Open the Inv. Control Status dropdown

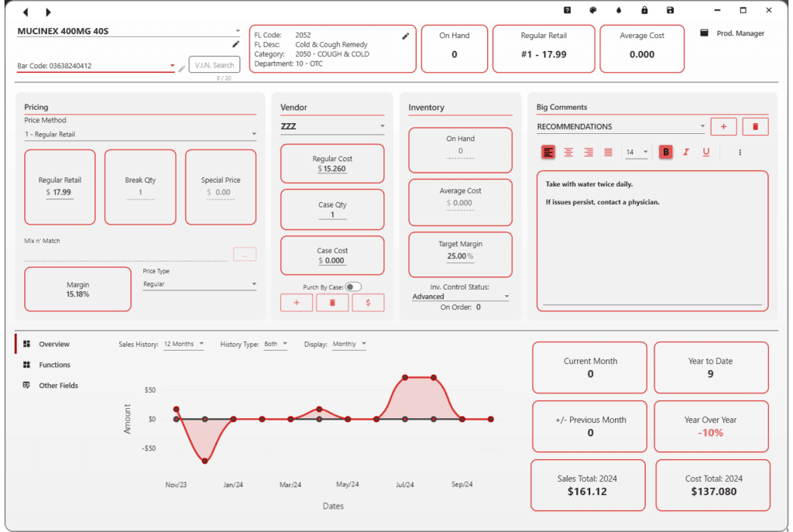(x=460, y=297)
